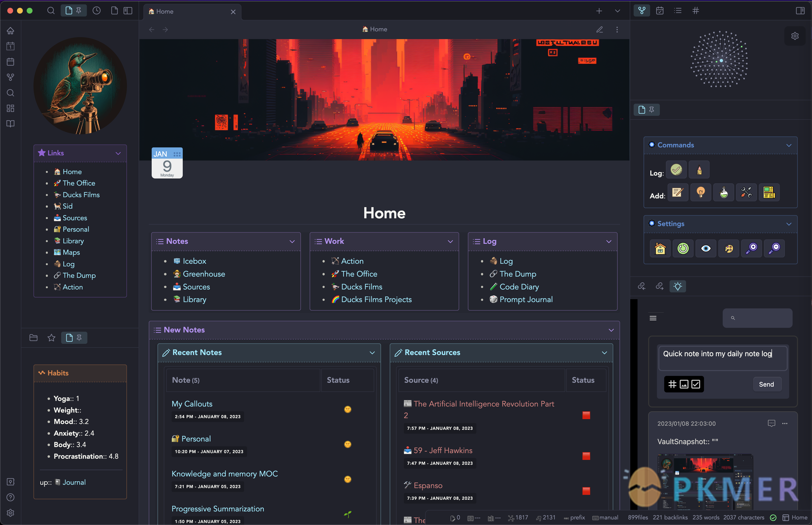
Task: Collapse the Log panel section
Action: (609, 241)
